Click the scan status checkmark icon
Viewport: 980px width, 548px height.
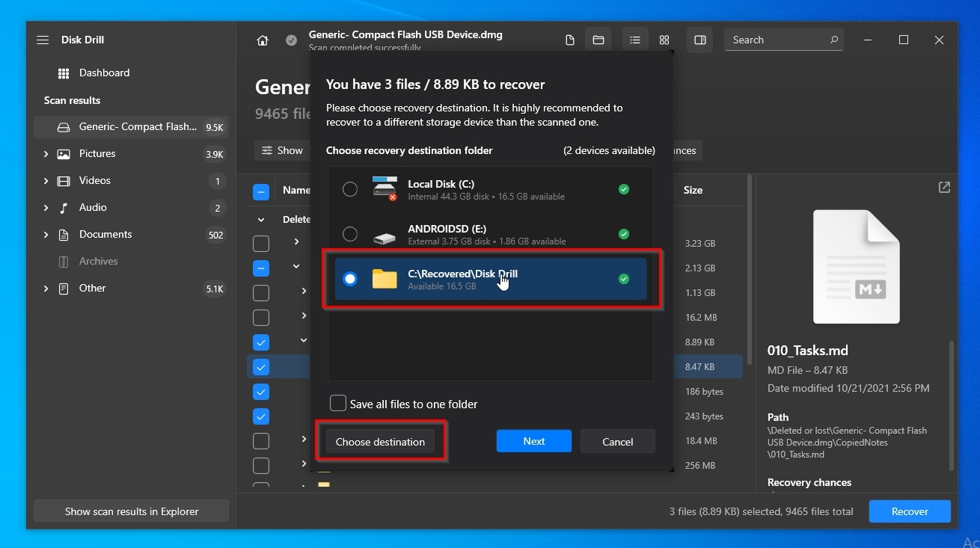pos(291,40)
